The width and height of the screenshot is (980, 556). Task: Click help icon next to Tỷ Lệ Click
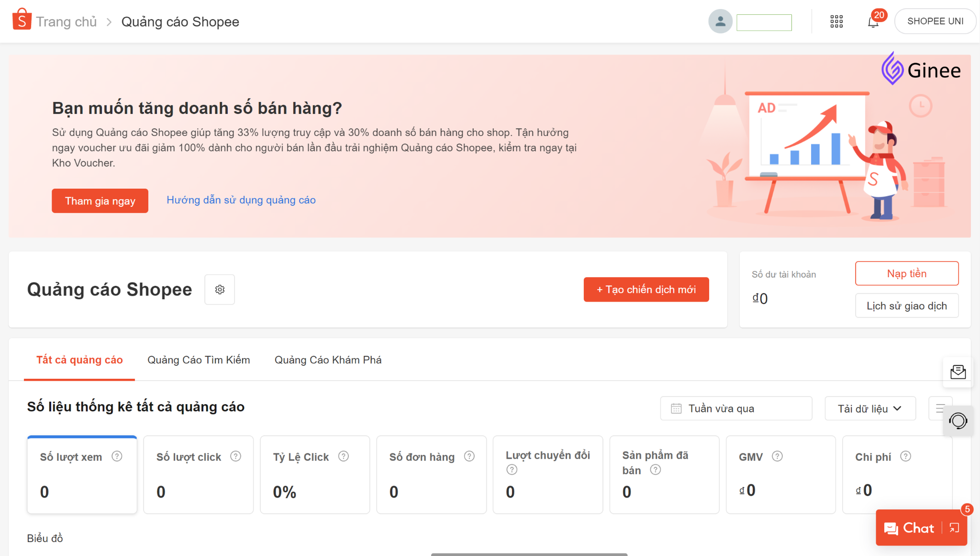pyautogui.click(x=344, y=456)
